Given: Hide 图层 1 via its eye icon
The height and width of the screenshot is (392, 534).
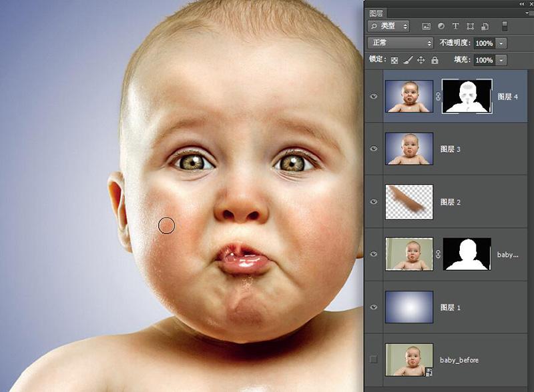Looking at the screenshot, I should [x=374, y=307].
